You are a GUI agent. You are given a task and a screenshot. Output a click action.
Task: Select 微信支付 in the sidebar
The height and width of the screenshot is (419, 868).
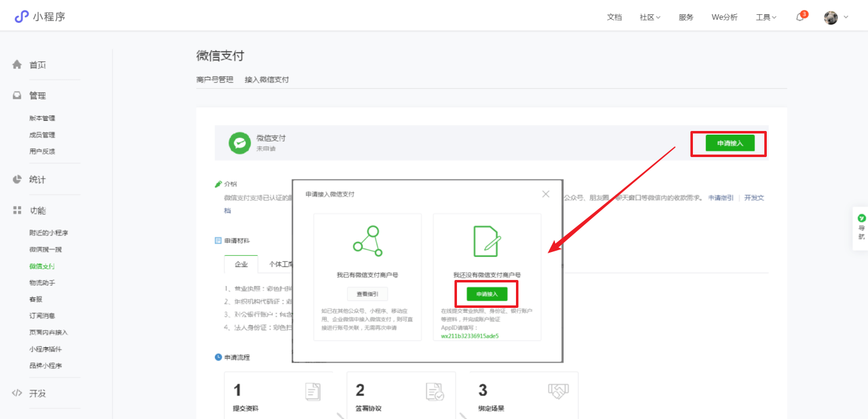click(42, 266)
